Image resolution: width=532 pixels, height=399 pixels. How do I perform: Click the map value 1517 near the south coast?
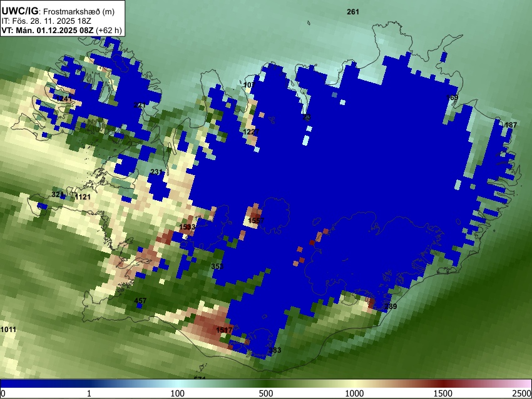(224, 330)
